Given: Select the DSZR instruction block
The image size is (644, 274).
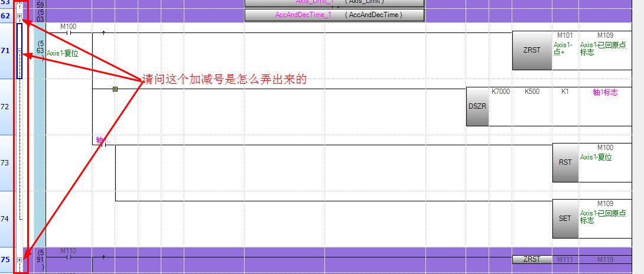Looking at the screenshot, I should pos(477,107).
